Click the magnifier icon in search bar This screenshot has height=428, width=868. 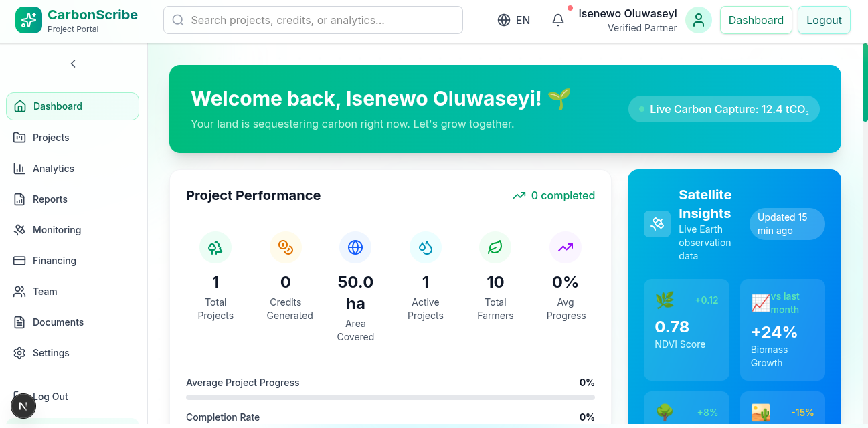pyautogui.click(x=178, y=20)
